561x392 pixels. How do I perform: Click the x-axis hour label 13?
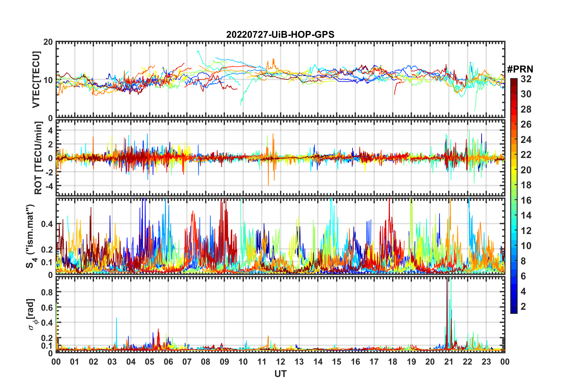point(299,362)
